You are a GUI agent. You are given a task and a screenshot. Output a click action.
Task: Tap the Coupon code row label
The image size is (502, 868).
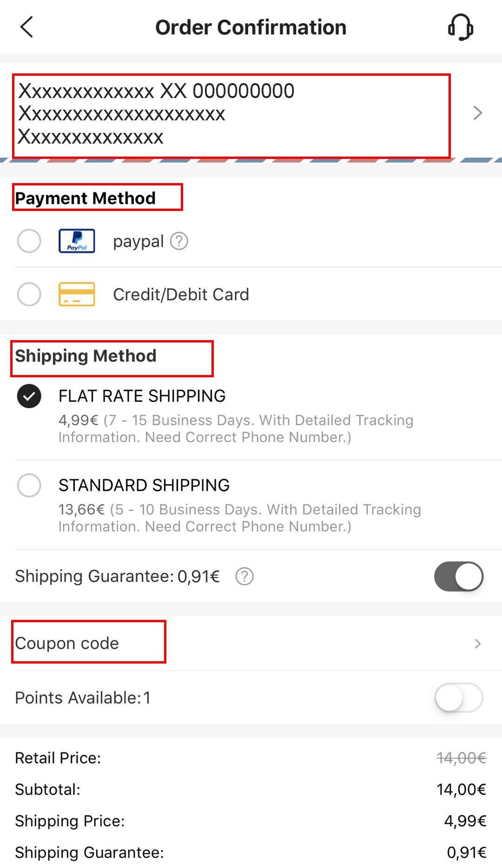click(x=67, y=644)
